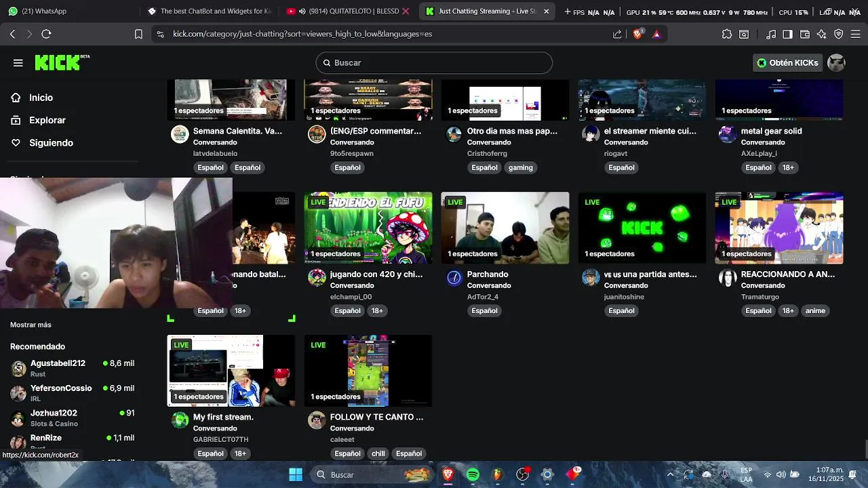Close the Just Chatting Streaming tab

(x=547, y=12)
